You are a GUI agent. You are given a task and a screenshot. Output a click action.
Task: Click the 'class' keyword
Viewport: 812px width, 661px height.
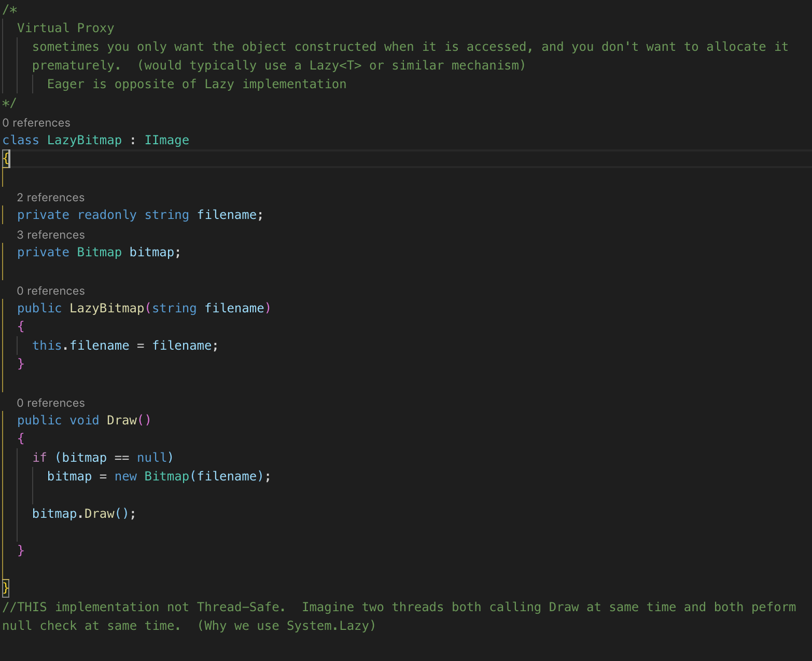tap(21, 140)
